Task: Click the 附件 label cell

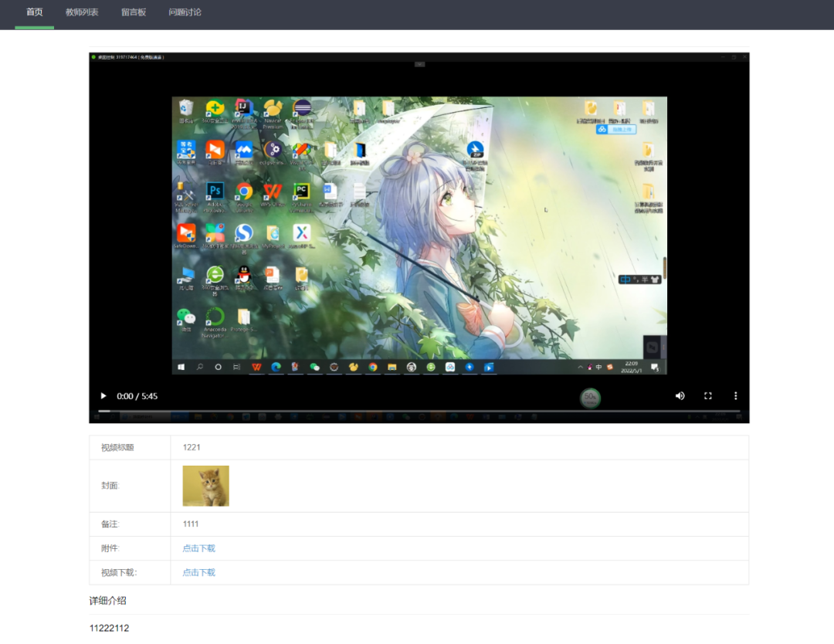Action: (130, 548)
